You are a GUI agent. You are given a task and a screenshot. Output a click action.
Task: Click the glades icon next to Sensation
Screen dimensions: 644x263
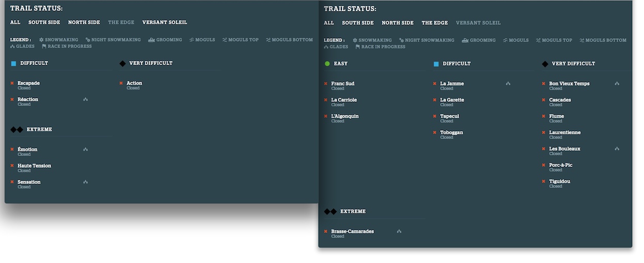pos(85,182)
